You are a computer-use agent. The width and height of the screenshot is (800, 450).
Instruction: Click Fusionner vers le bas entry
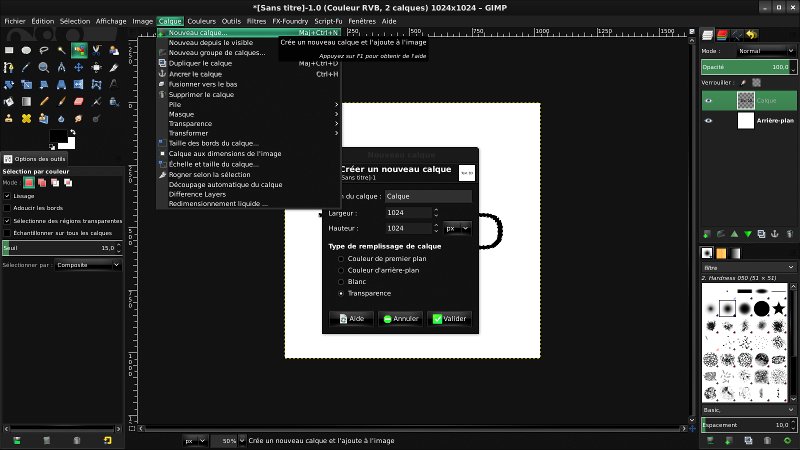(248, 84)
